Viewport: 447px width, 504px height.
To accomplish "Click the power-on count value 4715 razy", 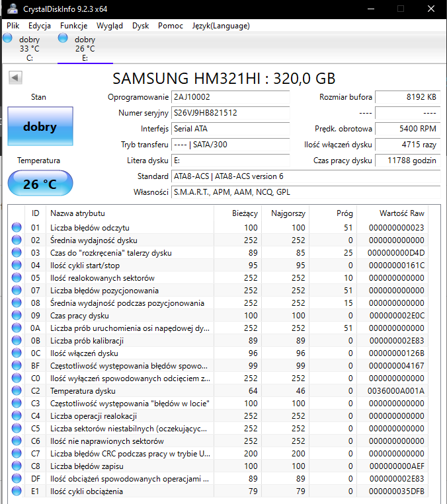I will tap(408, 145).
